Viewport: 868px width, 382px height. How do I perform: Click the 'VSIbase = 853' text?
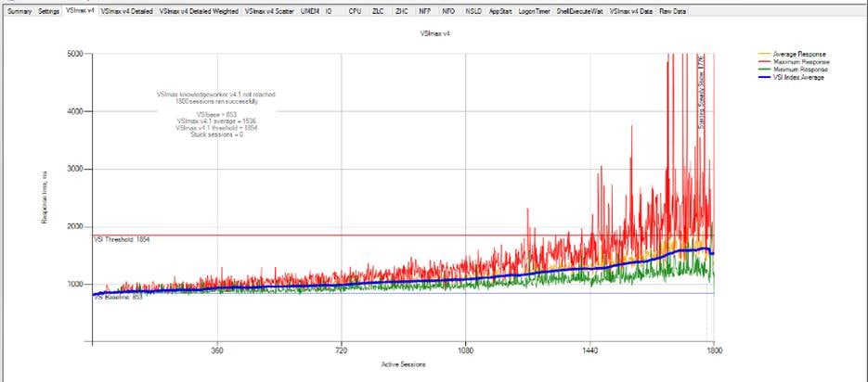coord(216,114)
